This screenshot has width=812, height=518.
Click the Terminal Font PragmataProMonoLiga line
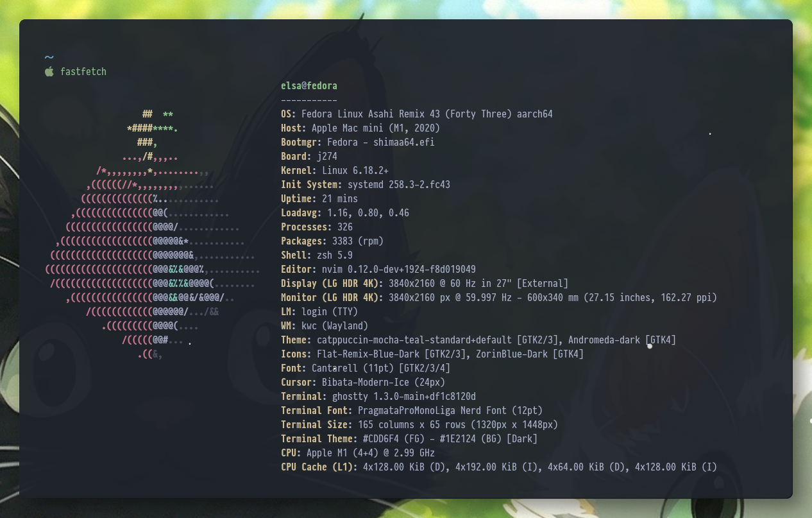coord(412,411)
